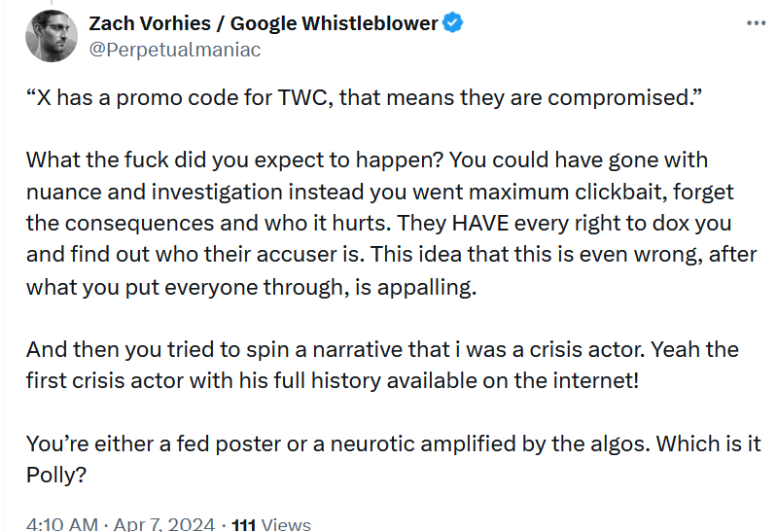
Task: Click the bold number "111"
Action: [243, 524]
